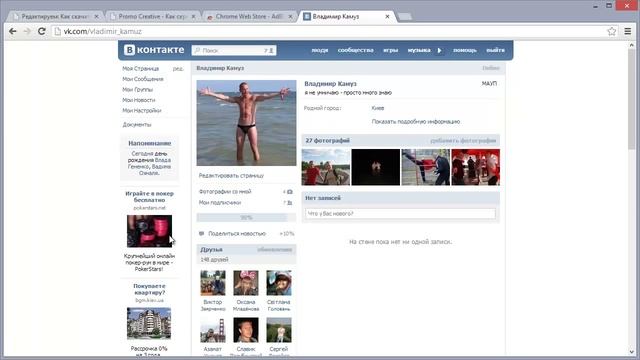Click the speech bubble share news icon
Image resolution: width=640 pixels, height=360 pixels.
[201, 233]
